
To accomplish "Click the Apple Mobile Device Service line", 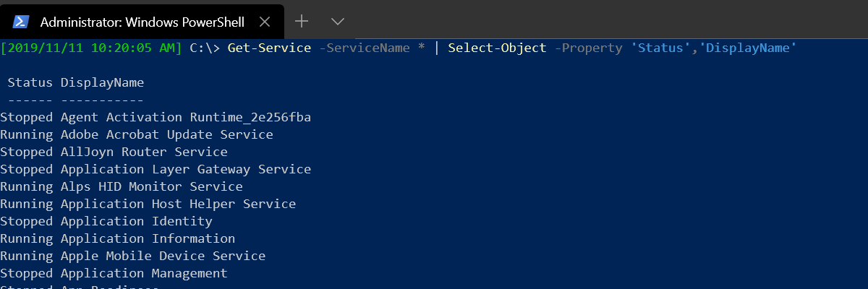I will [133, 256].
